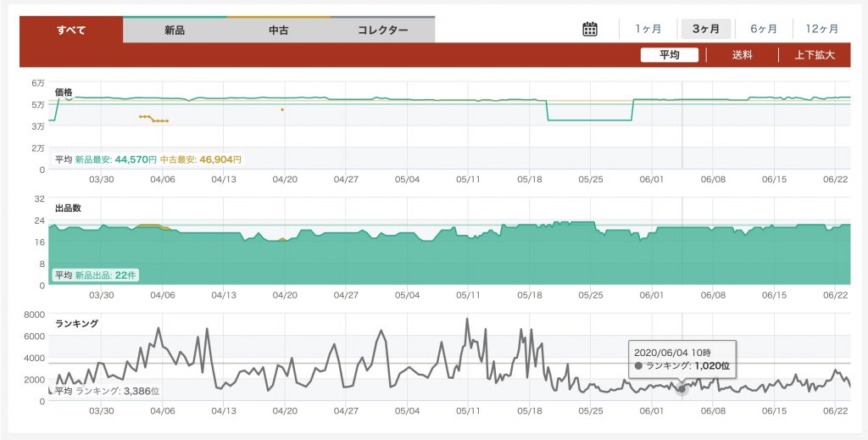Click the 出品数 chart title
The image size is (868, 440).
[68, 208]
